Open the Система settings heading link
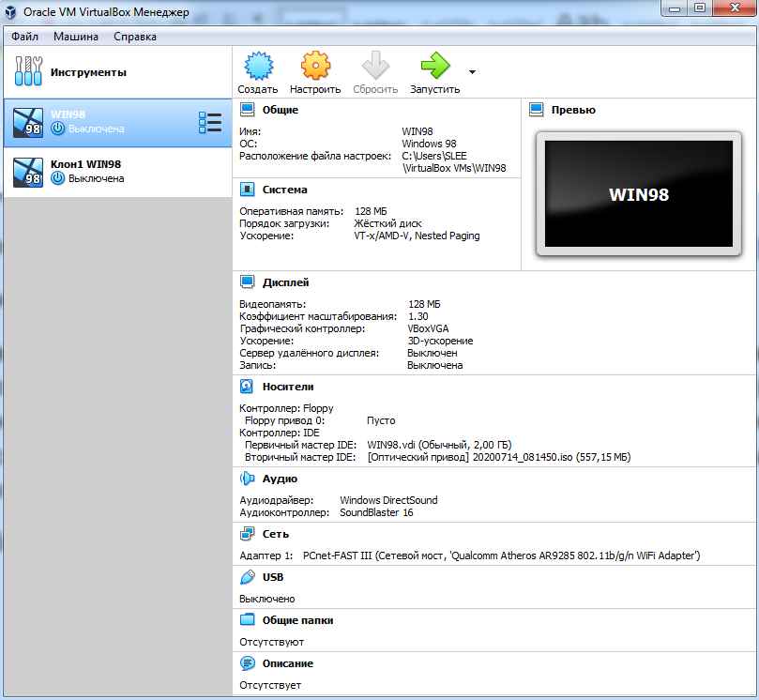Viewport: 759px width, 700px height. (x=284, y=190)
